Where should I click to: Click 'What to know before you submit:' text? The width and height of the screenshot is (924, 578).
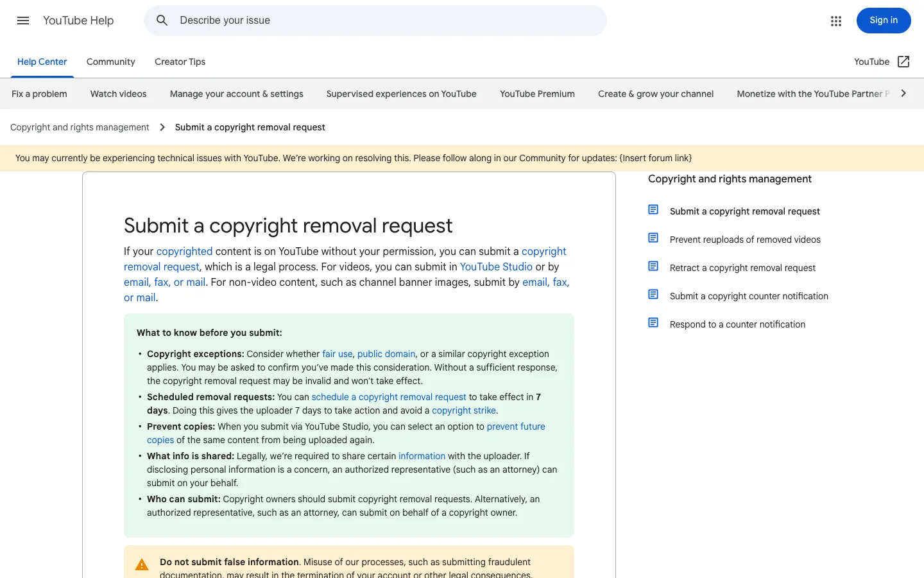click(x=209, y=333)
